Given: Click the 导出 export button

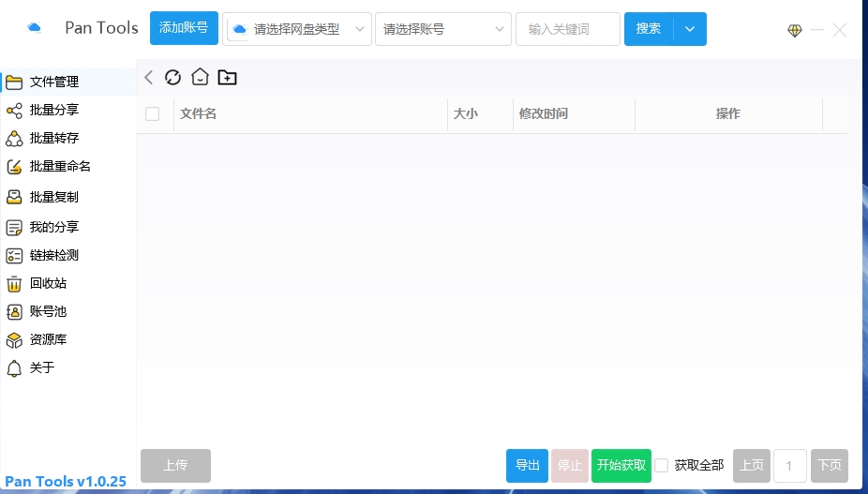Looking at the screenshot, I should (x=527, y=465).
